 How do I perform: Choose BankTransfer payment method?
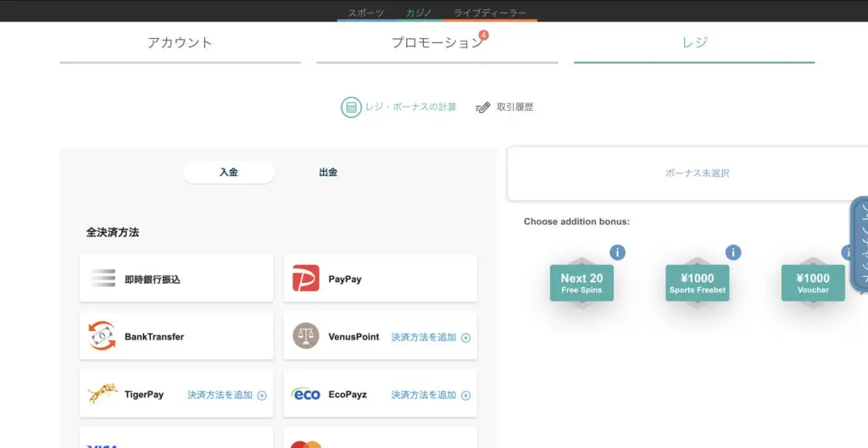tap(176, 335)
